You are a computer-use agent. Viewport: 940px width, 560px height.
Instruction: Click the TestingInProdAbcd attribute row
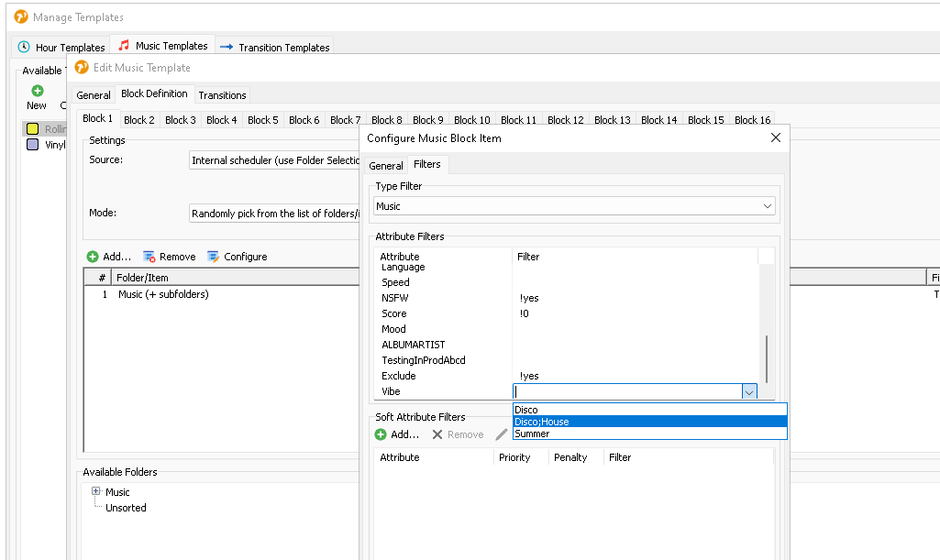(566, 360)
